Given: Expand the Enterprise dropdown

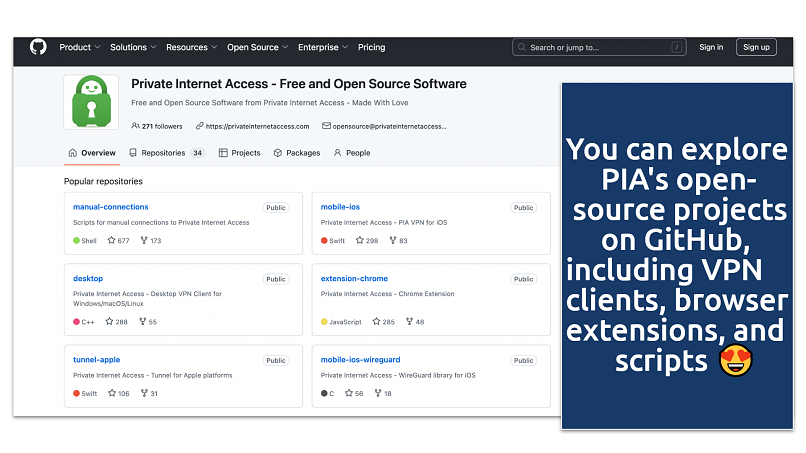Looking at the screenshot, I should tap(323, 47).
